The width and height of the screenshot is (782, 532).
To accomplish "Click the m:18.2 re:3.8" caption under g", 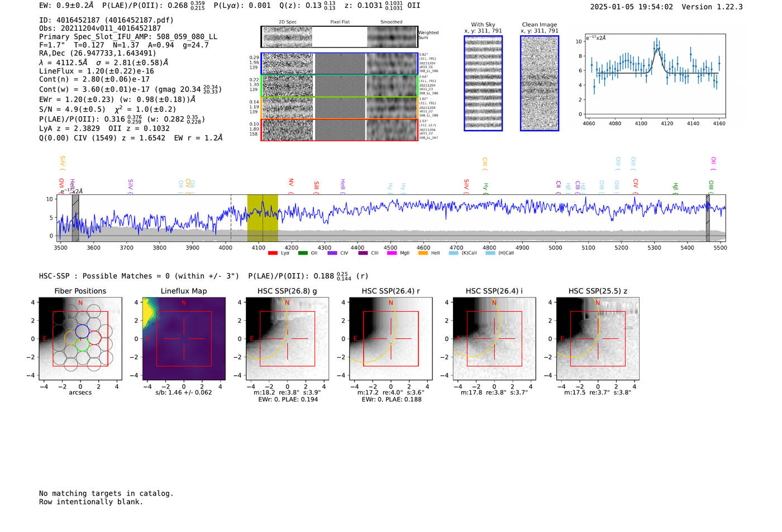I will tap(287, 392).
